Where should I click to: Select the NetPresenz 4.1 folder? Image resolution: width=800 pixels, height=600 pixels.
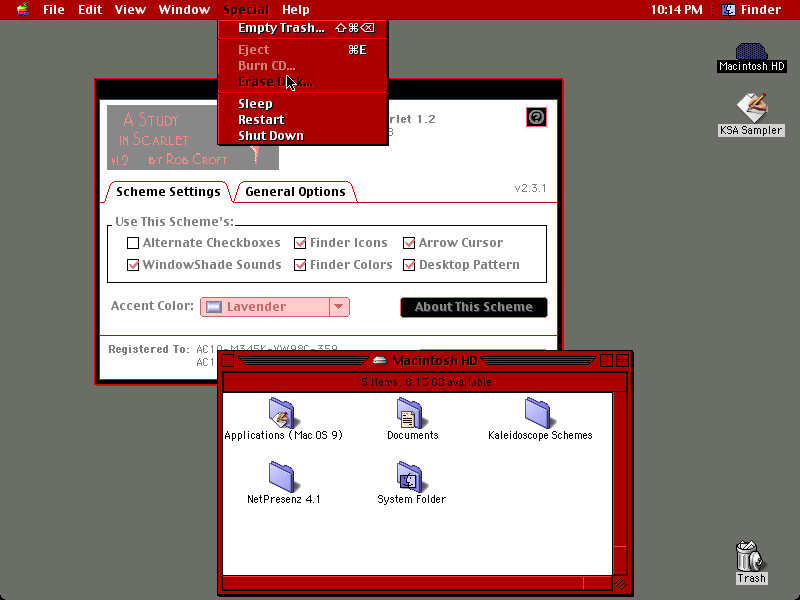[283, 483]
